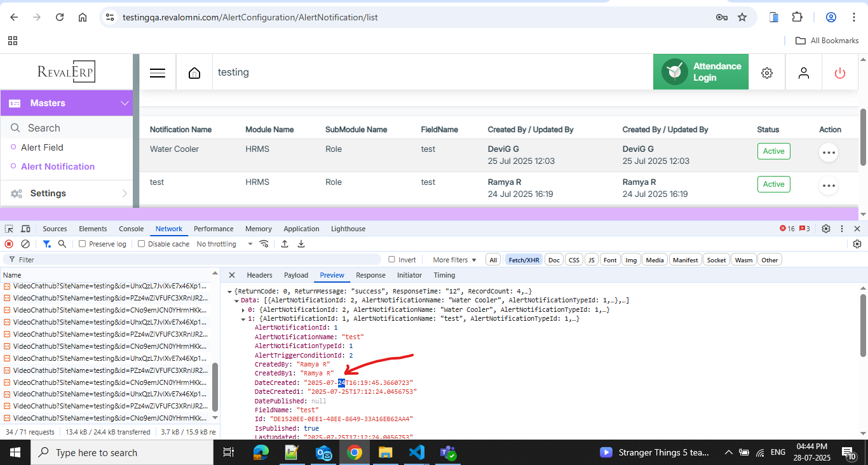Click the user profile icon
This screenshot has height=465, width=868.
(804, 73)
